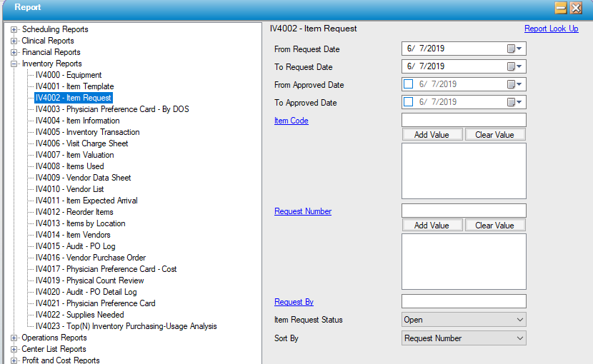Click Add Value under Item Code

click(x=432, y=135)
